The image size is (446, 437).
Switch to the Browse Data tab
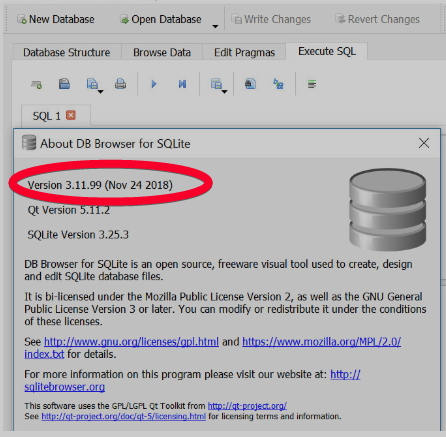(162, 52)
